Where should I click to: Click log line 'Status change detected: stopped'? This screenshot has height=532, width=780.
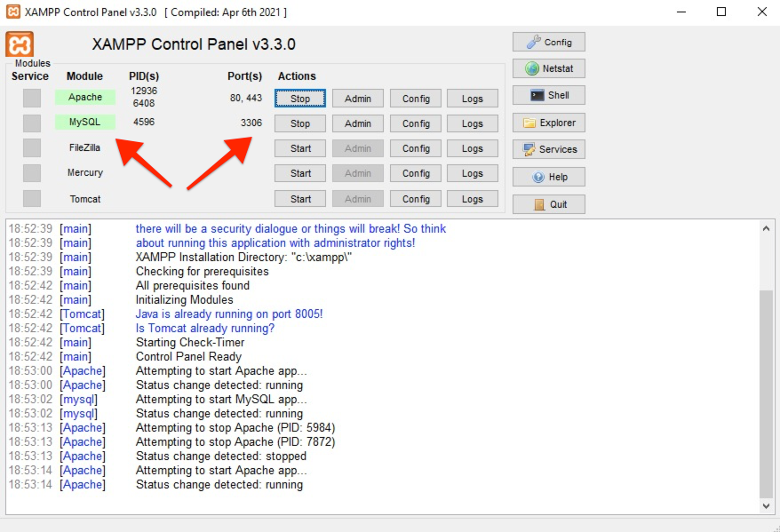(221, 456)
